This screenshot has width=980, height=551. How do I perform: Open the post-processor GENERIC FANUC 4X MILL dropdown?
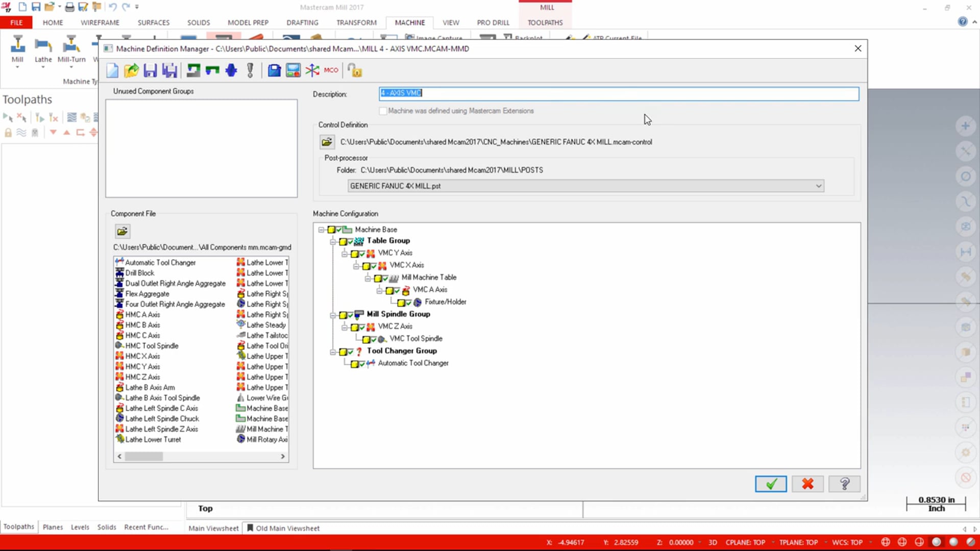click(x=586, y=186)
